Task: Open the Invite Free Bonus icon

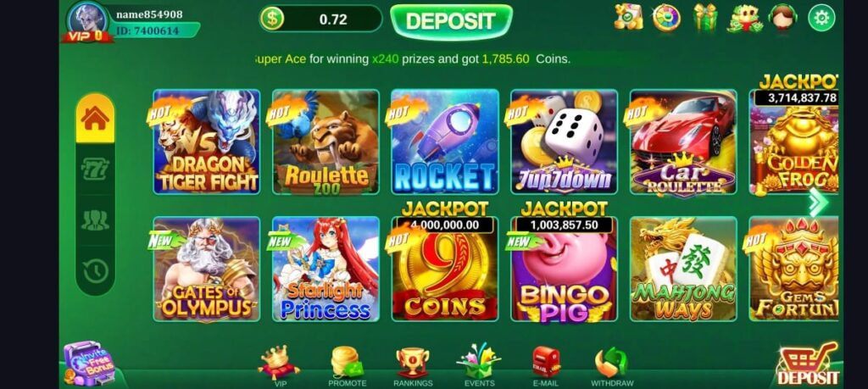Action: pyautogui.click(x=89, y=364)
